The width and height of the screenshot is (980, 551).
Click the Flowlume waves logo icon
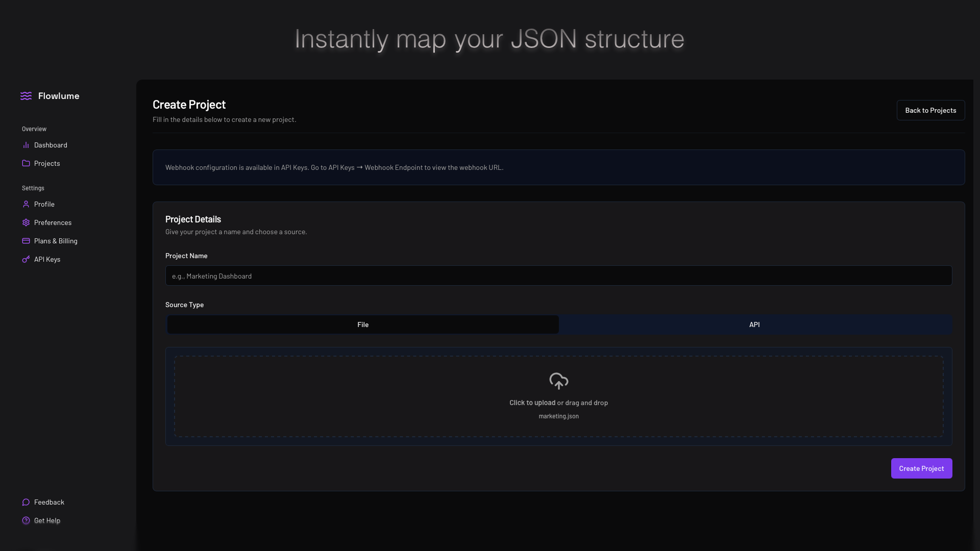click(x=26, y=96)
